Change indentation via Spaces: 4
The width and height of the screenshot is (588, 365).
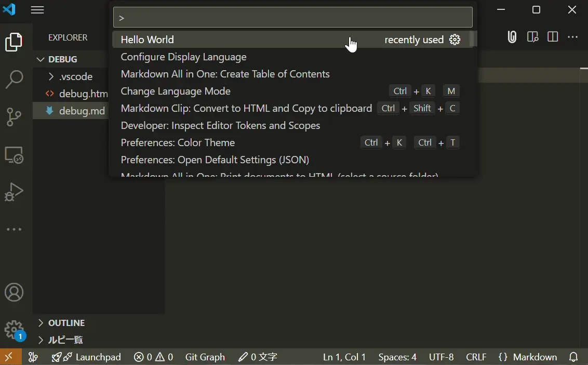pyautogui.click(x=397, y=357)
